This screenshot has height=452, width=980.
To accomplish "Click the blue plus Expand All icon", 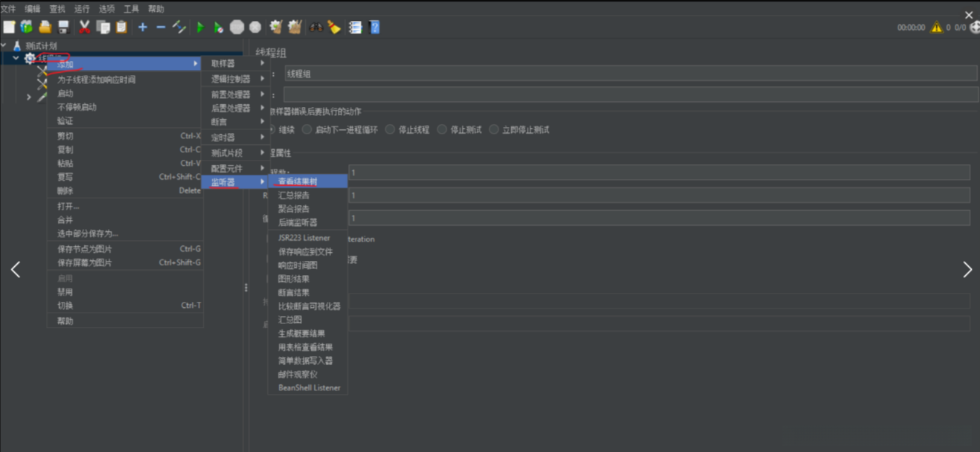I will 143,27.
